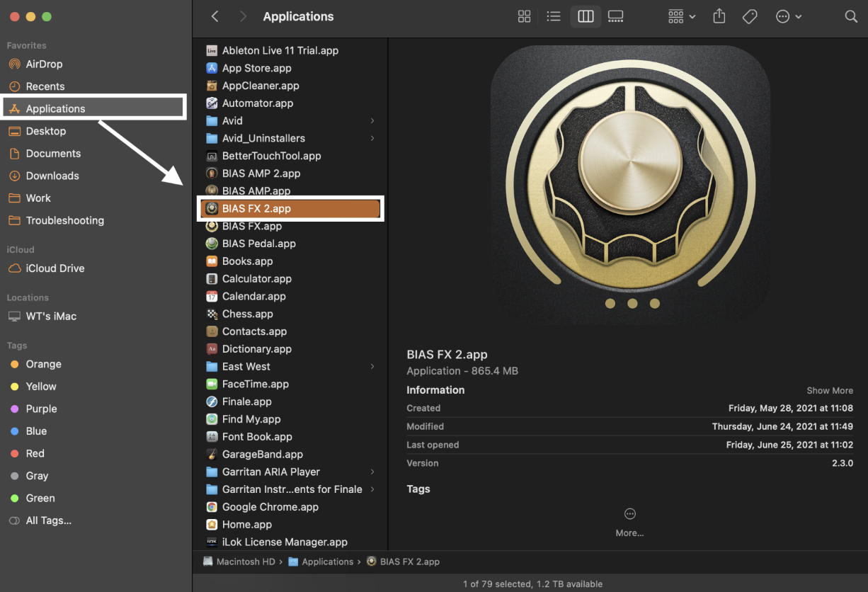Viewport: 868px width, 592px height.
Task: Expand the Avid_Uninstallers folder chevron
Action: (x=372, y=138)
